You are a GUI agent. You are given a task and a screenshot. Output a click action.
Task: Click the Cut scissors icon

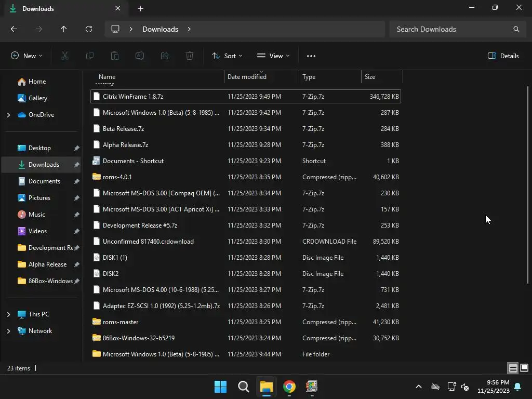[x=64, y=56]
